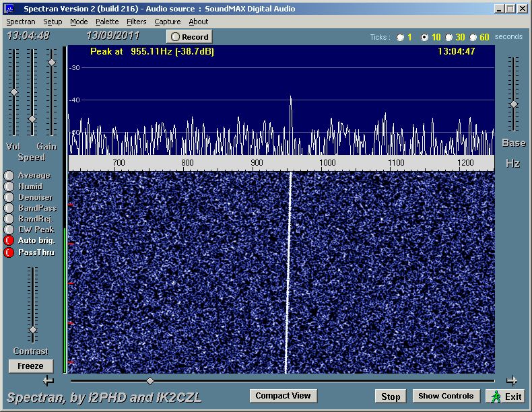Click the left arrow scroll icon
The image size is (532, 412).
pos(48,381)
